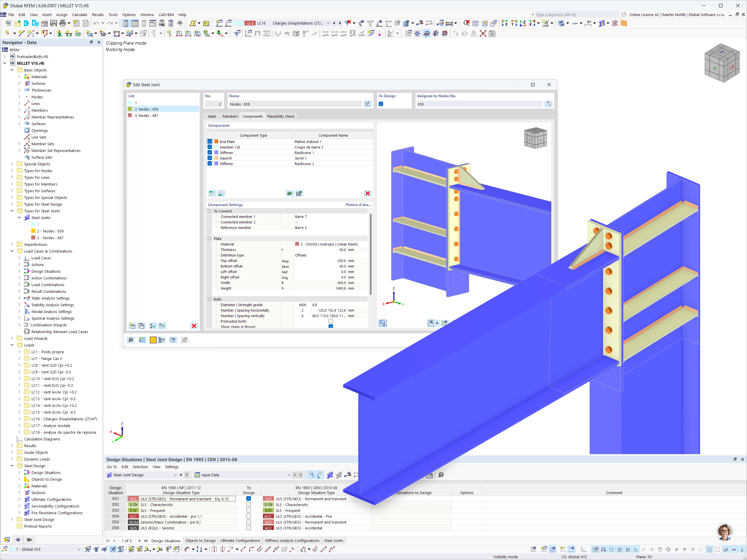Viewport: 747px width, 560px height.
Task: Set view in Z direction icon
Action: point(523,23)
